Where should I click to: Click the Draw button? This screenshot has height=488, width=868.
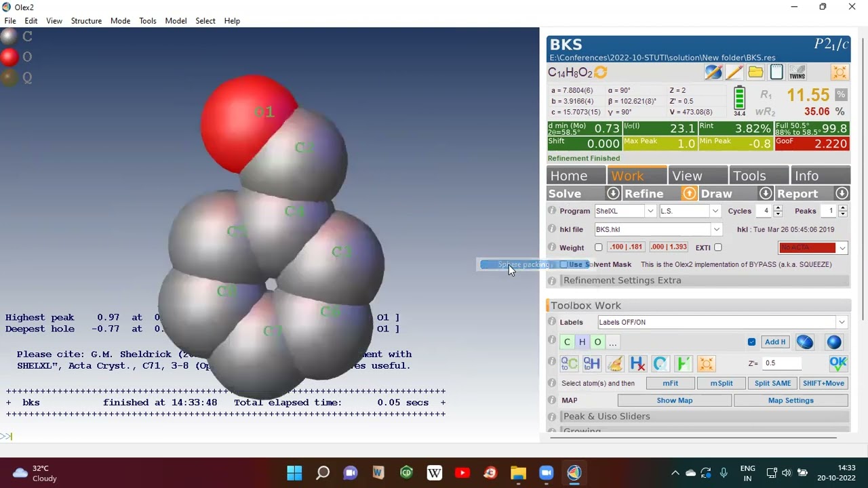tap(728, 194)
